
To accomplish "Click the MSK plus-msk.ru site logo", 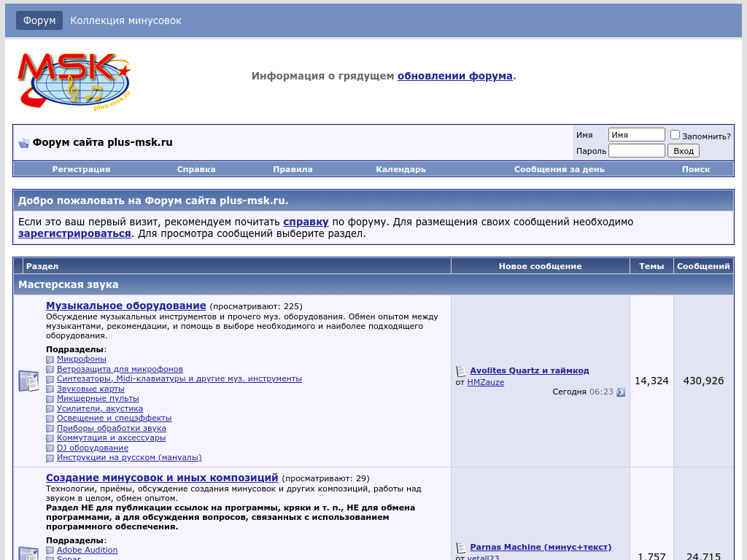I will click(x=74, y=80).
